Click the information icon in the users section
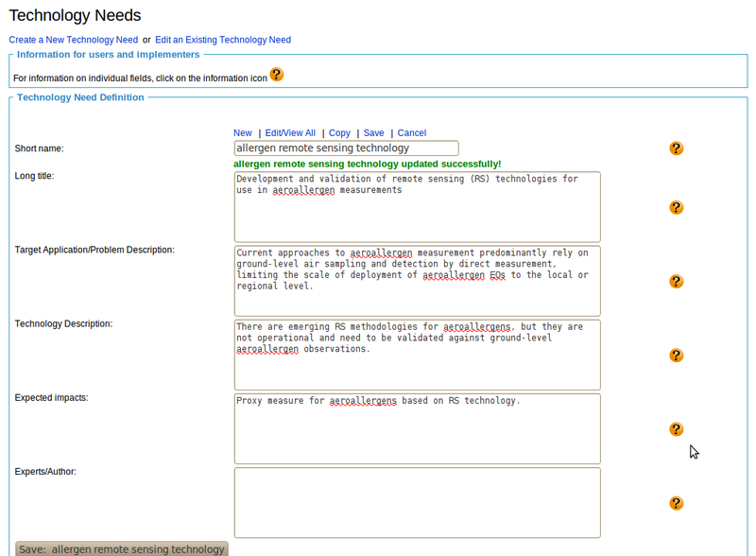The width and height of the screenshot is (756, 556). coord(276,75)
